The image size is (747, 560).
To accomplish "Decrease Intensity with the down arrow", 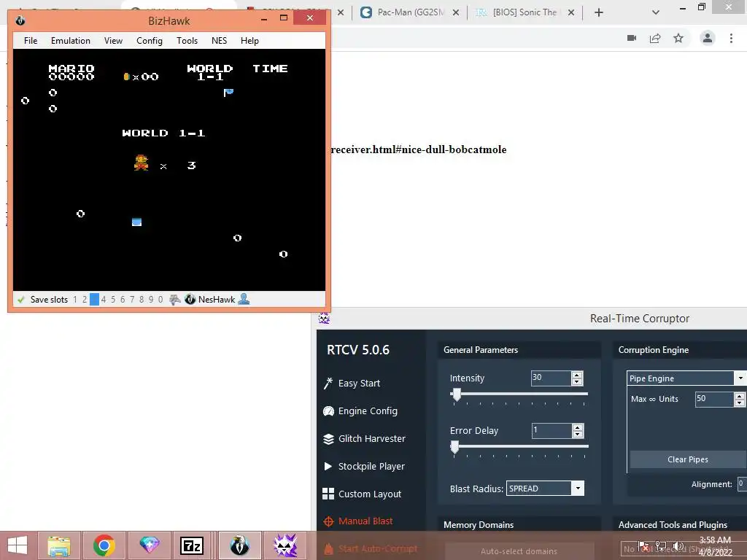I will point(577,382).
